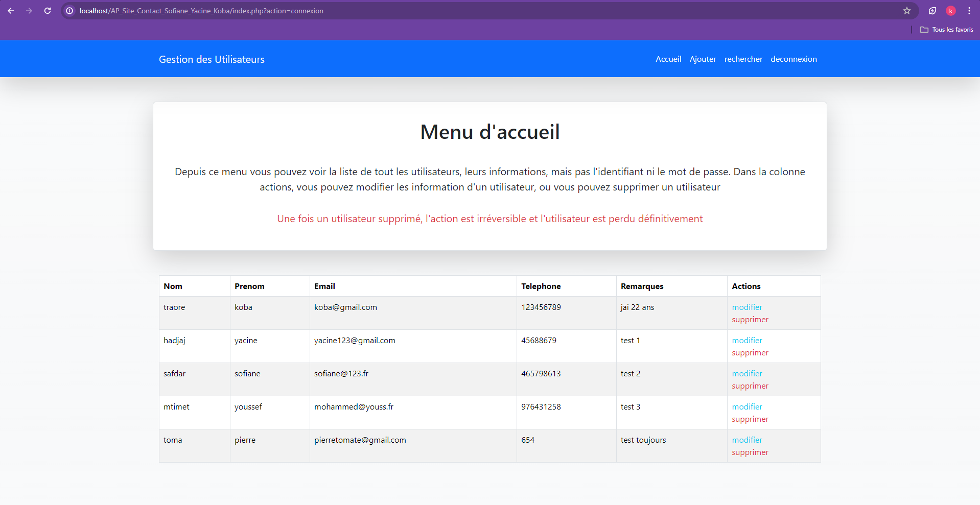Viewport: 980px width, 505px height.
Task: Modify user safdar sofiane
Action: 746,374
